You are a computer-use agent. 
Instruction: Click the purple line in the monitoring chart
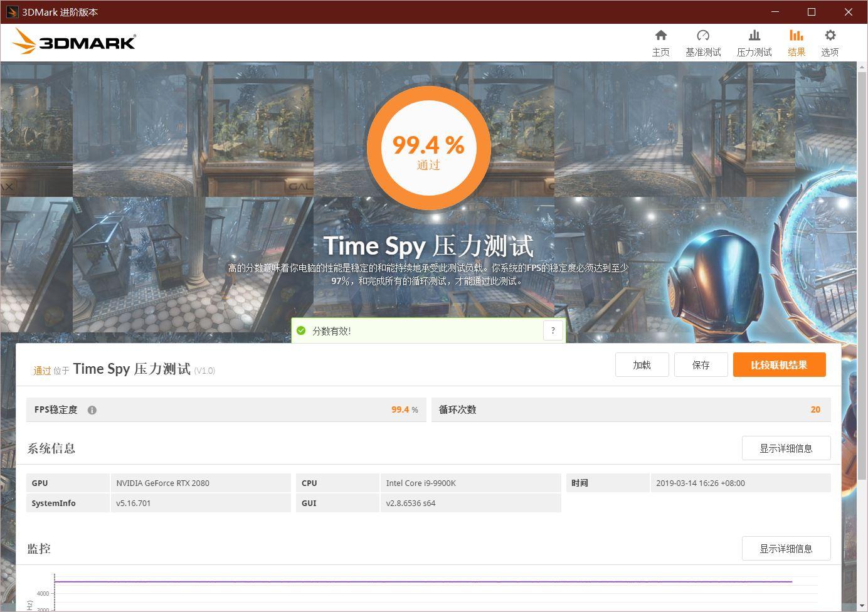423,582
